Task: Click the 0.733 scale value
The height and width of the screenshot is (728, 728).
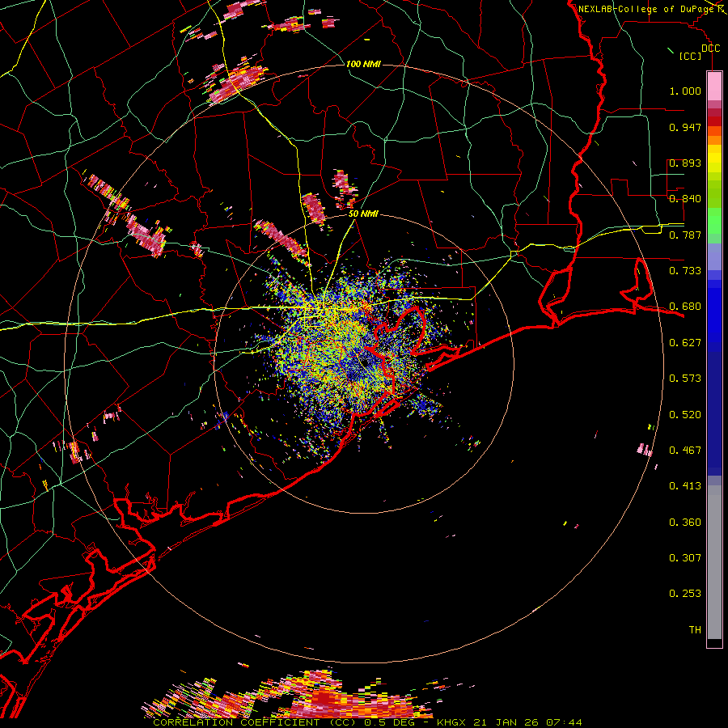Action: (685, 271)
